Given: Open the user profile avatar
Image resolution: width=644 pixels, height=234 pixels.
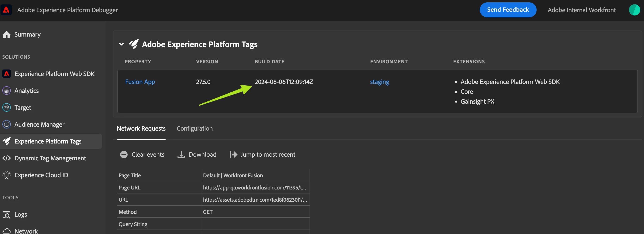Looking at the screenshot, I should (634, 10).
